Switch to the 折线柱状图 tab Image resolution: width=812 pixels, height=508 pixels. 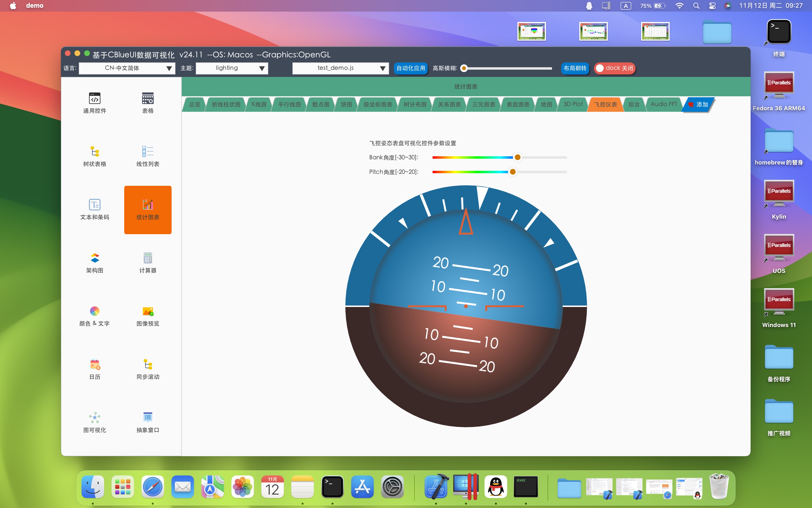[226, 105]
